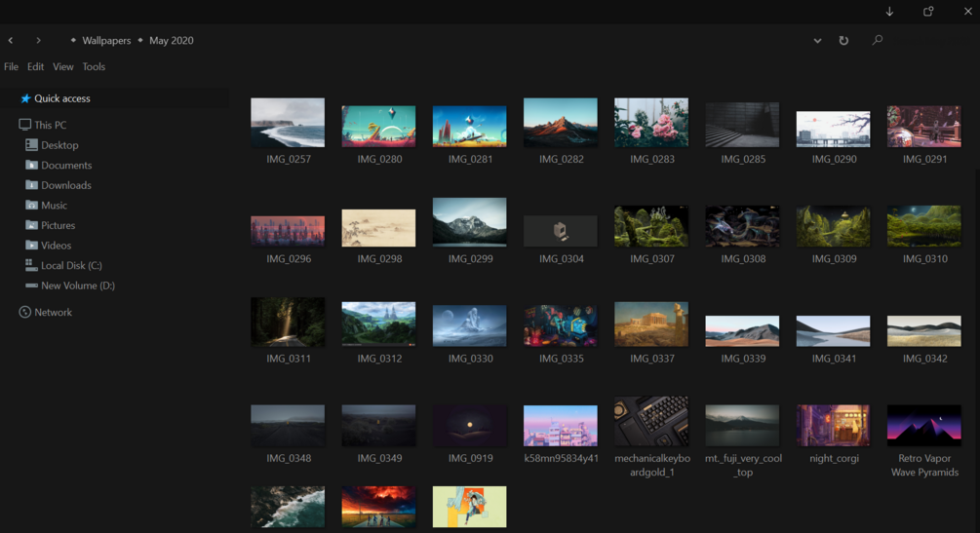
Task: Select the mechanicalkeyboardgold_1 thumbnail
Action: (651, 421)
